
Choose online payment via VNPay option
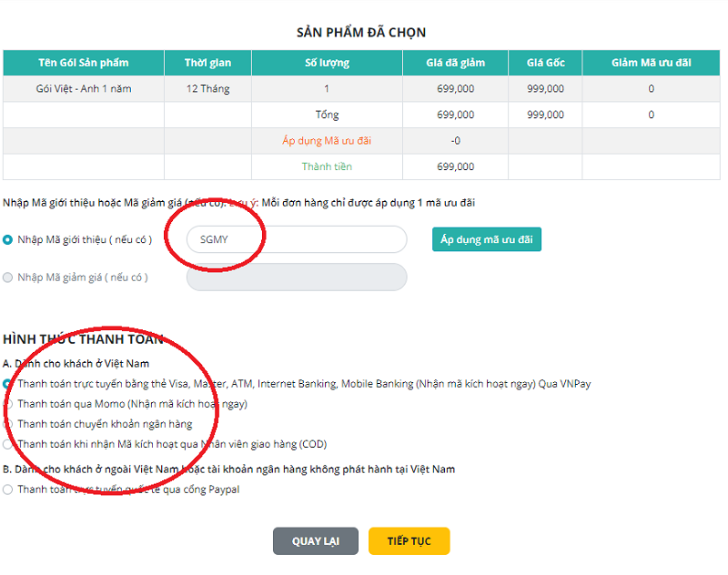pos(8,384)
